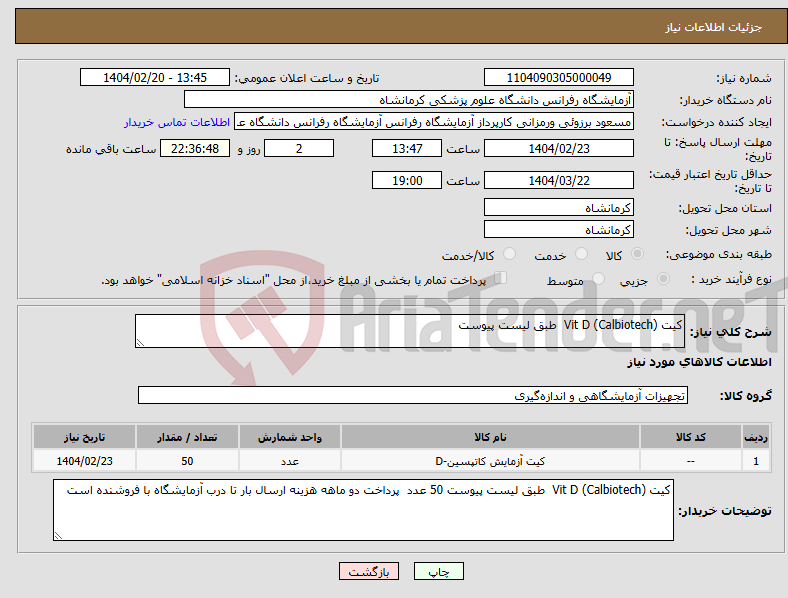Click the validity time field 19:00
Image resolution: width=788 pixels, height=598 pixels.
pyautogui.click(x=407, y=180)
